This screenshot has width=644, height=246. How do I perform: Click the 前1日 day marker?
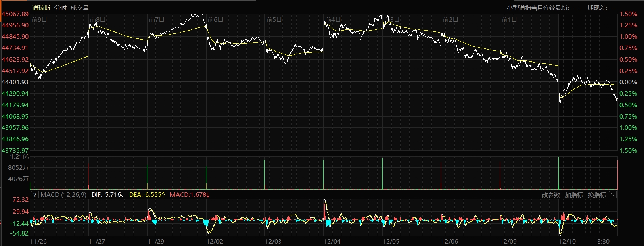[509, 19]
